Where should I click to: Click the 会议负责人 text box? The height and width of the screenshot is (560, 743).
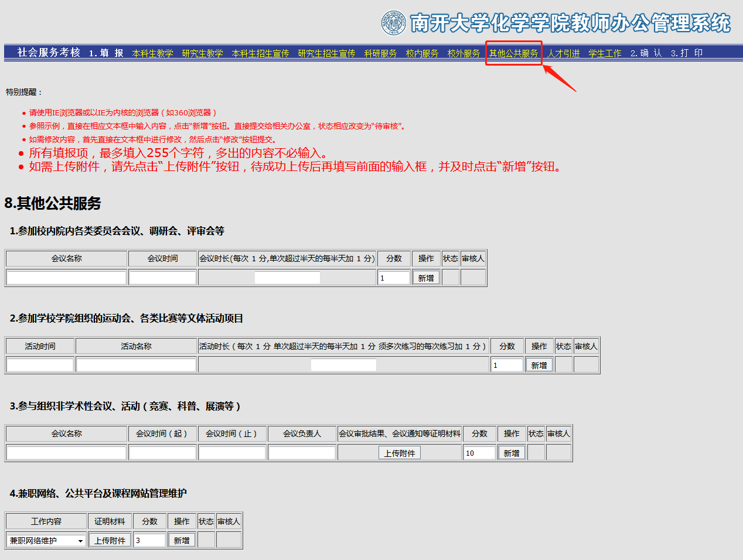[x=302, y=453]
